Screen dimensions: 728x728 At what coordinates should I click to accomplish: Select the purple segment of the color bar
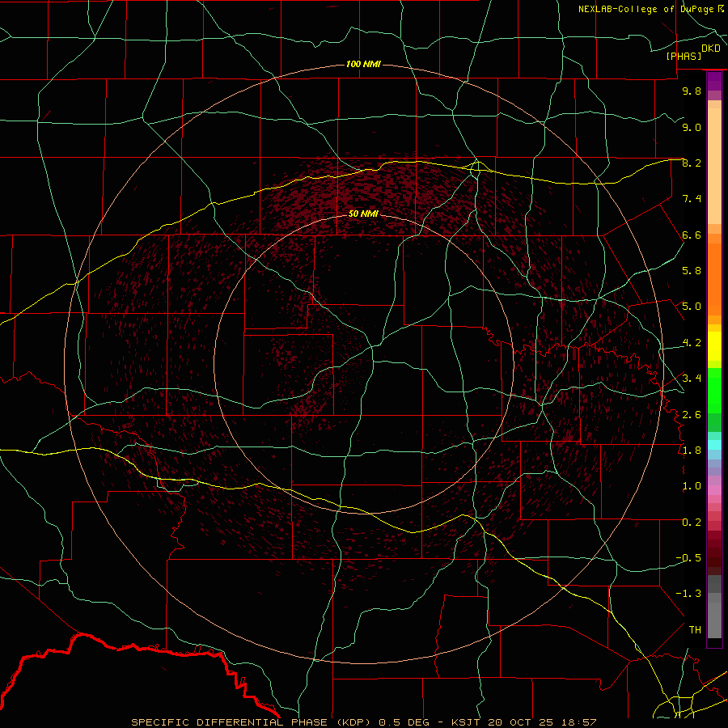coord(714,81)
